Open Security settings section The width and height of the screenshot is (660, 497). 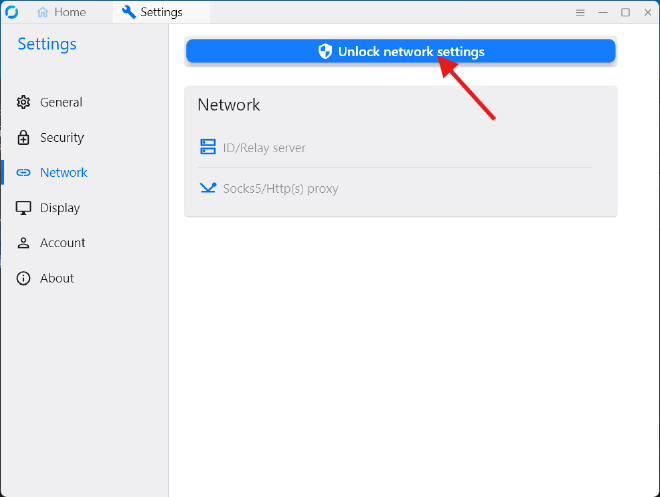(x=62, y=137)
